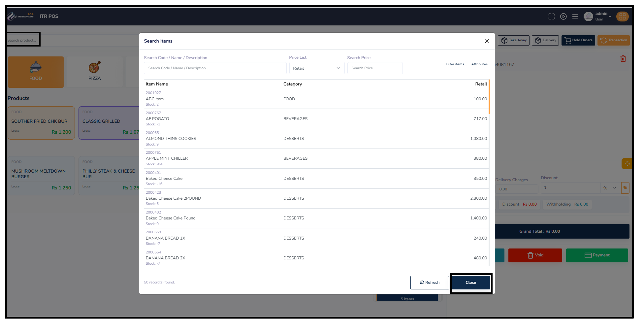The width and height of the screenshot is (644, 330).
Task: Expand the Price List dropdown
Action: coord(316,68)
